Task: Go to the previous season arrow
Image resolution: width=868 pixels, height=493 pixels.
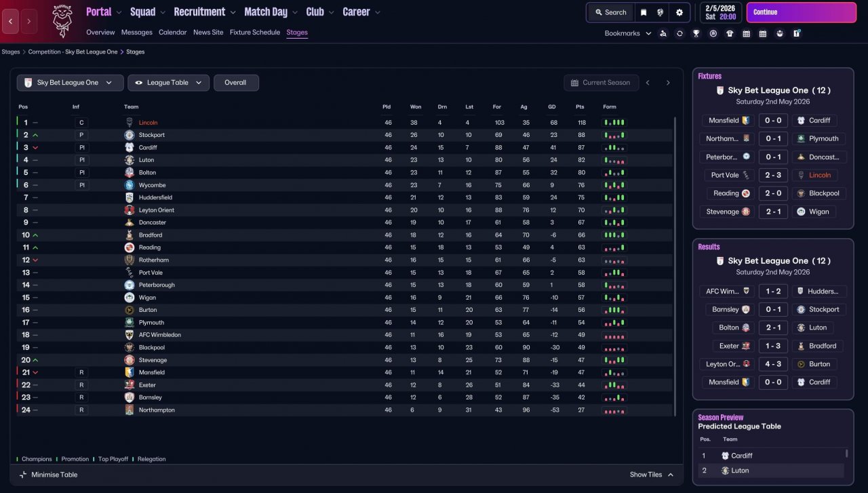Action: 648,83
